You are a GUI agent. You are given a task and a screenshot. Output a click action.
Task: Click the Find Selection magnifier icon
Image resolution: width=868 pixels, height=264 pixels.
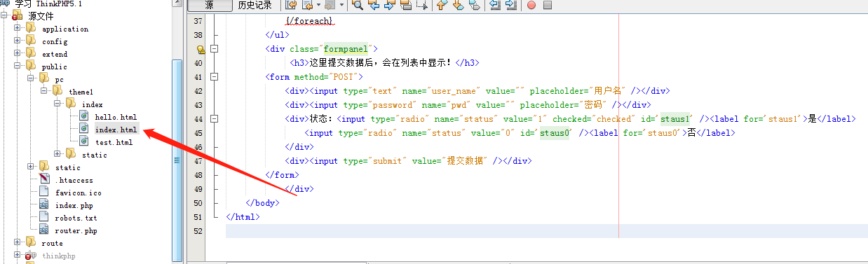[357, 4]
